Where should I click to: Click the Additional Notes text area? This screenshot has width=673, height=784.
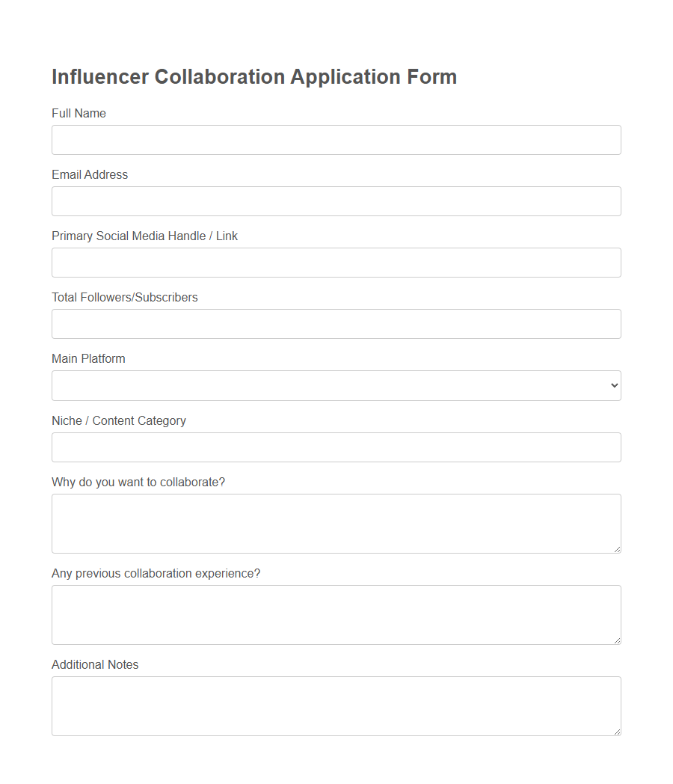(x=336, y=705)
